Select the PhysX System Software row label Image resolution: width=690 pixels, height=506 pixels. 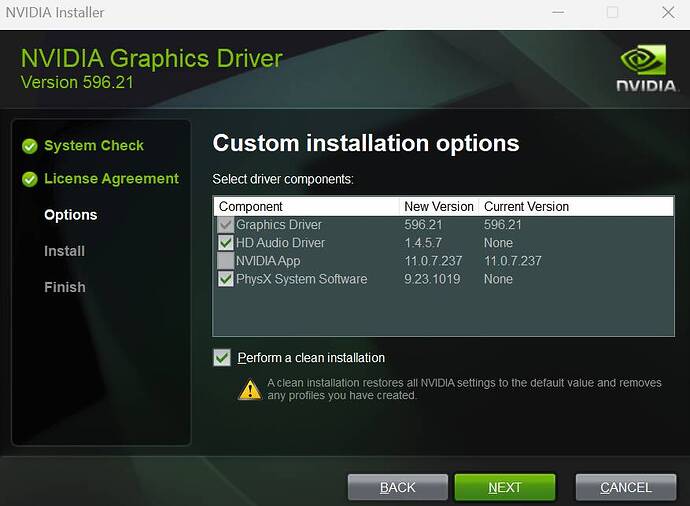(301, 279)
